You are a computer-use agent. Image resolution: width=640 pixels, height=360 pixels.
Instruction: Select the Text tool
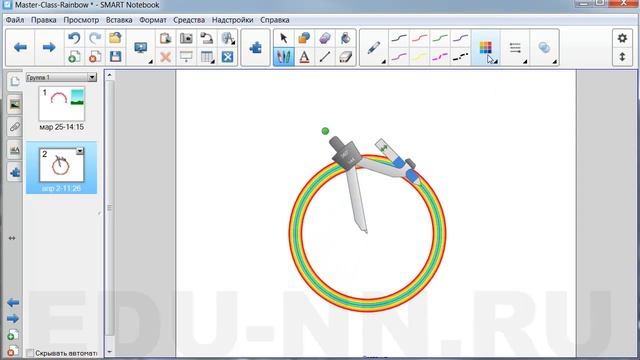point(304,57)
